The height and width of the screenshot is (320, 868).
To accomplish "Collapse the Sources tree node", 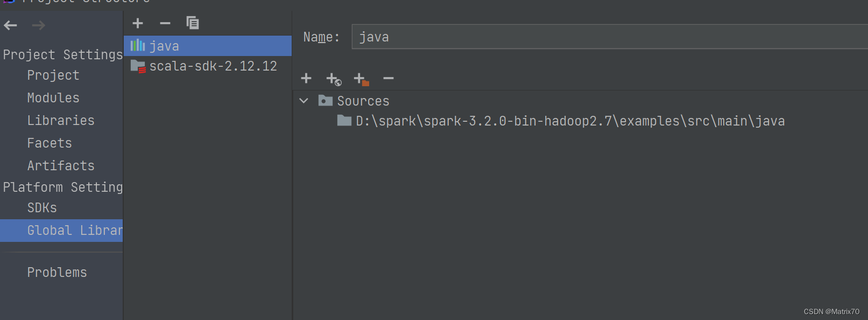I will 304,101.
